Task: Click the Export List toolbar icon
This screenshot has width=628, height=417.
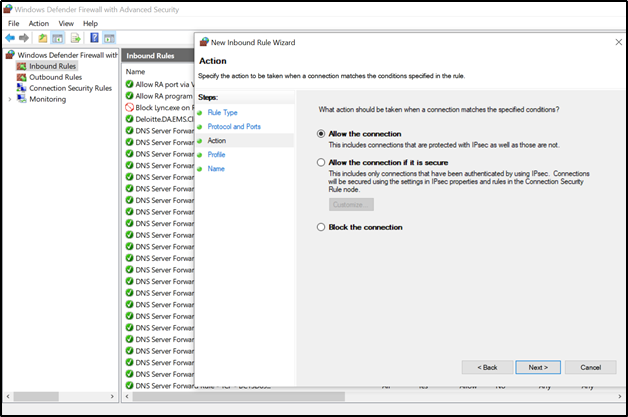Action: point(75,37)
